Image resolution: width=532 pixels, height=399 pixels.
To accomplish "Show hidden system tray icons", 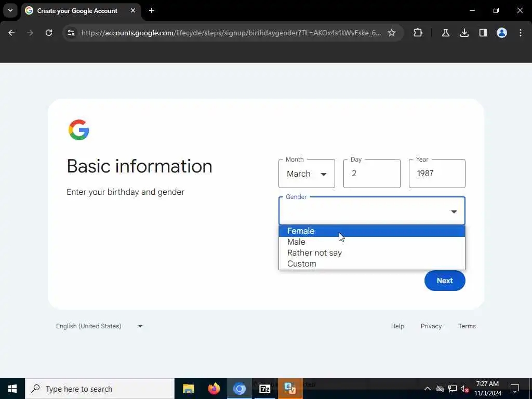I will click(428, 389).
